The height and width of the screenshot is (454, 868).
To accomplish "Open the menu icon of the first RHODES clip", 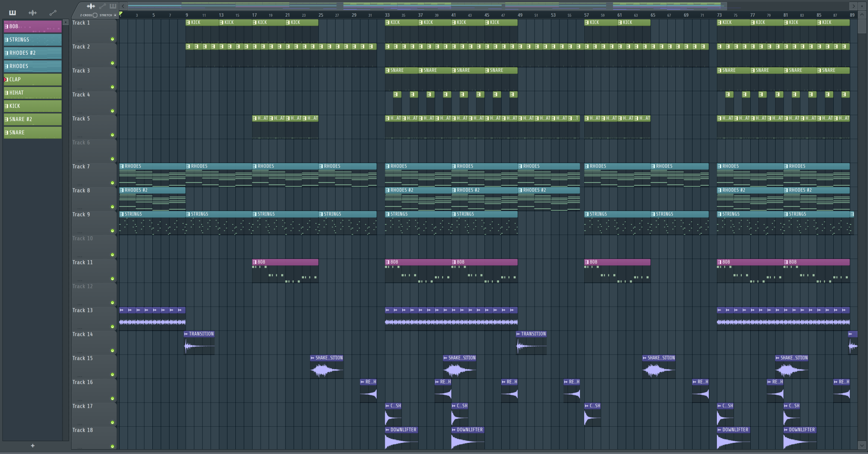I will (x=122, y=166).
